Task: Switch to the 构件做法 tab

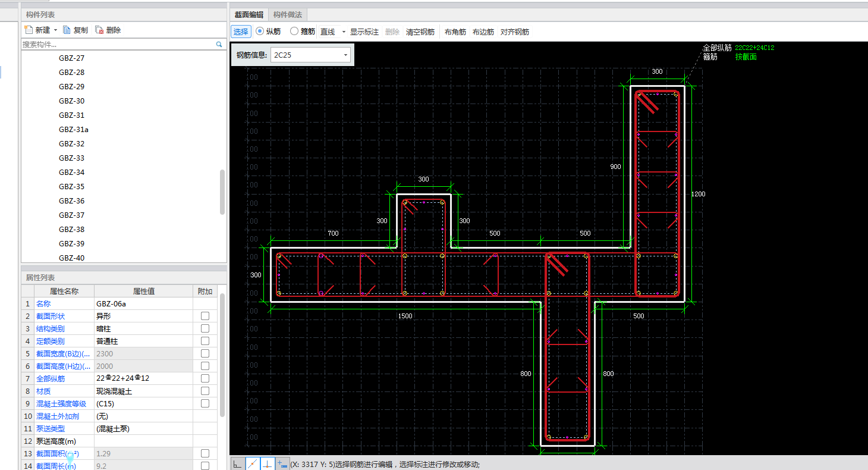Action: 288,15
